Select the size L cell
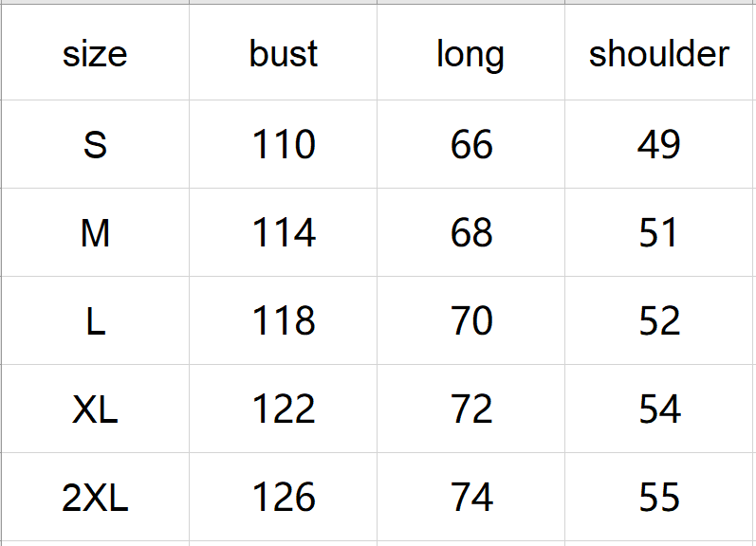 (95, 321)
